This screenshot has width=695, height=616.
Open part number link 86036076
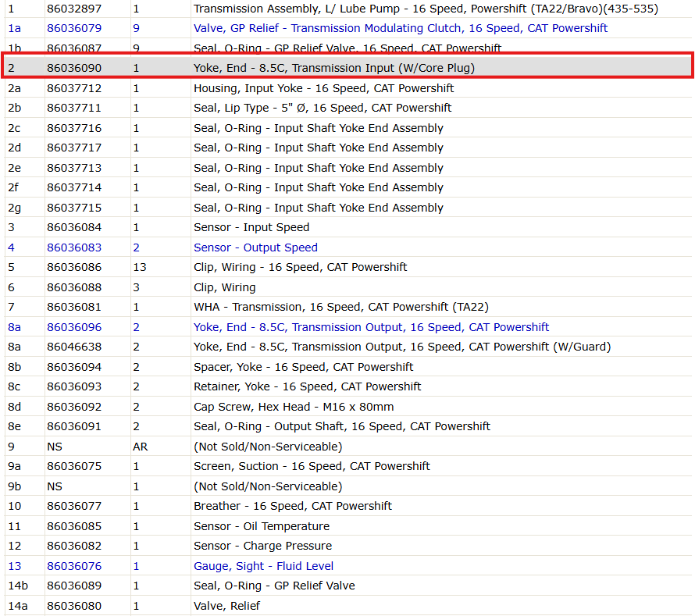[x=74, y=566]
